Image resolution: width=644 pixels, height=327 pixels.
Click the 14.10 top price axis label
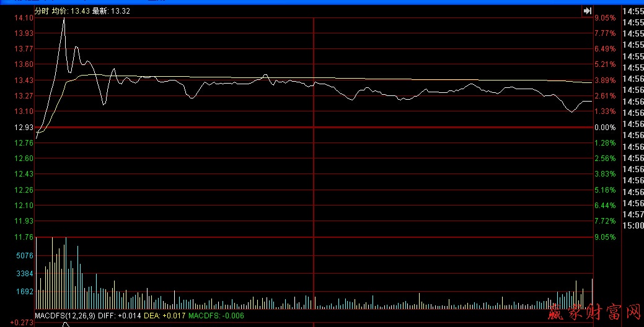24,18
